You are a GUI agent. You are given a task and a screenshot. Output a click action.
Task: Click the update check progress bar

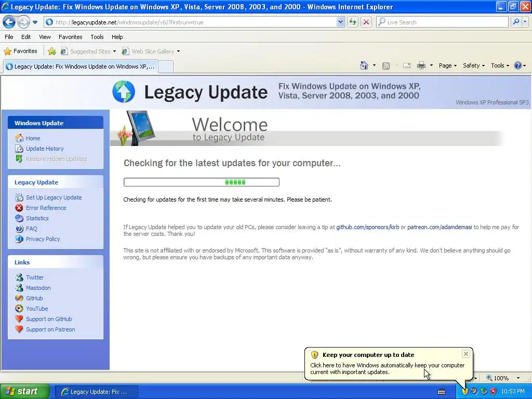(x=202, y=182)
